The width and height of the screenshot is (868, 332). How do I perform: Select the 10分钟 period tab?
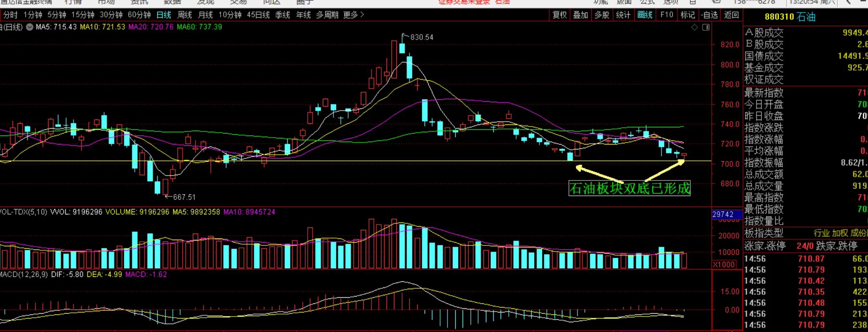pyautogui.click(x=230, y=15)
